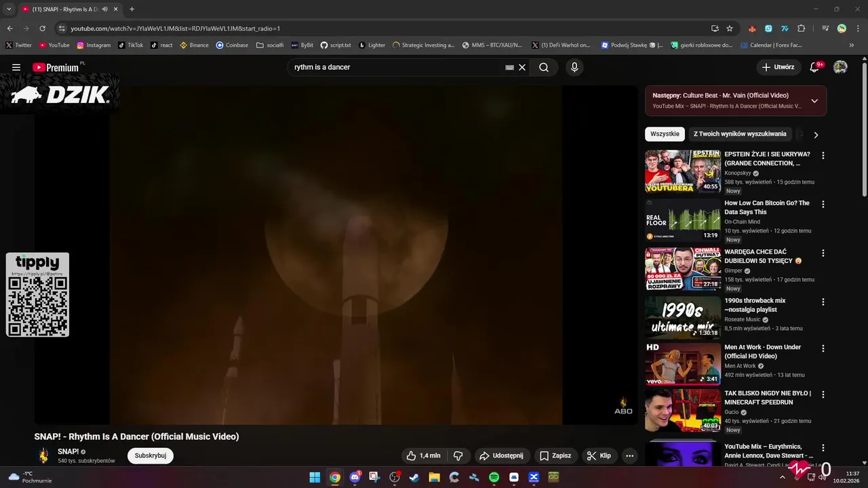This screenshot has height=488, width=868.
Task: Click the Zapisz save button
Action: click(555, 455)
